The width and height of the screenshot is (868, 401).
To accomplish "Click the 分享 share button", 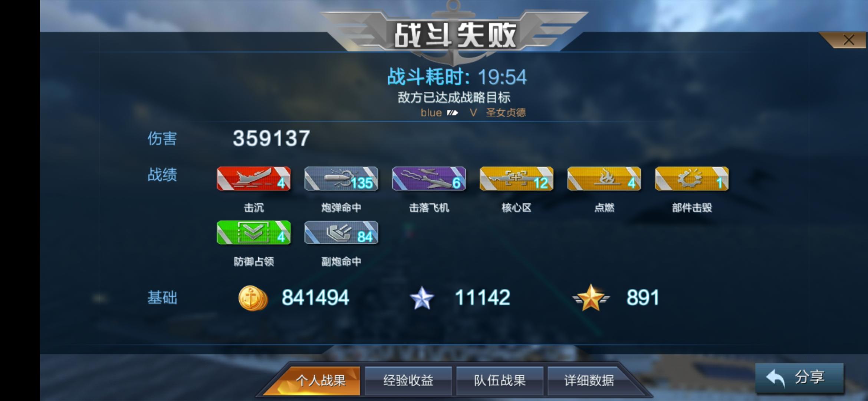I will pos(799,378).
